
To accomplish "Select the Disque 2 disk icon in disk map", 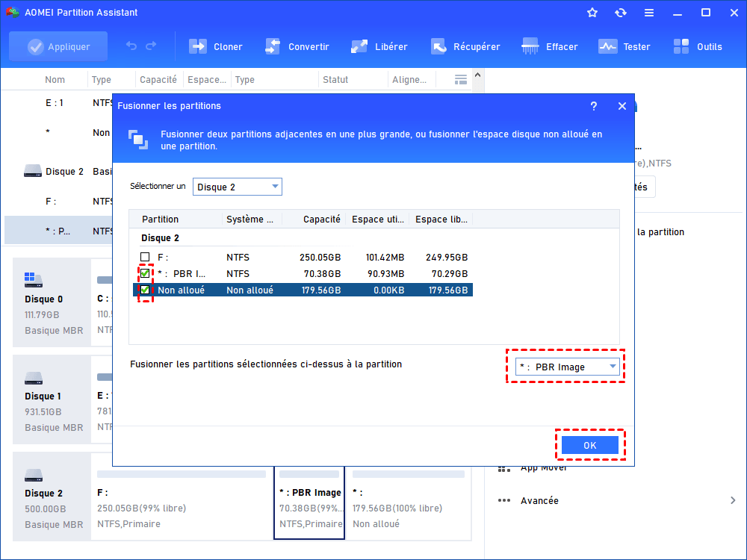I will click(x=34, y=475).
